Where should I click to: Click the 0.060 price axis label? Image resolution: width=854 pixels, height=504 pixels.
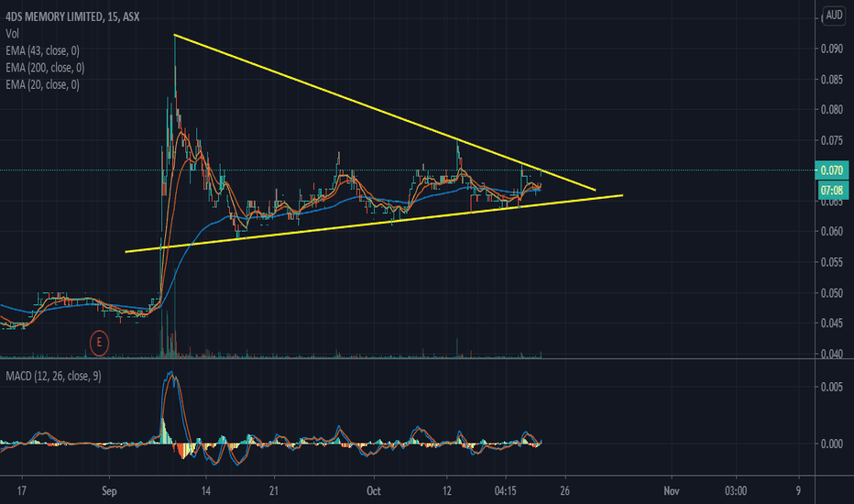[x=832, y=232]
